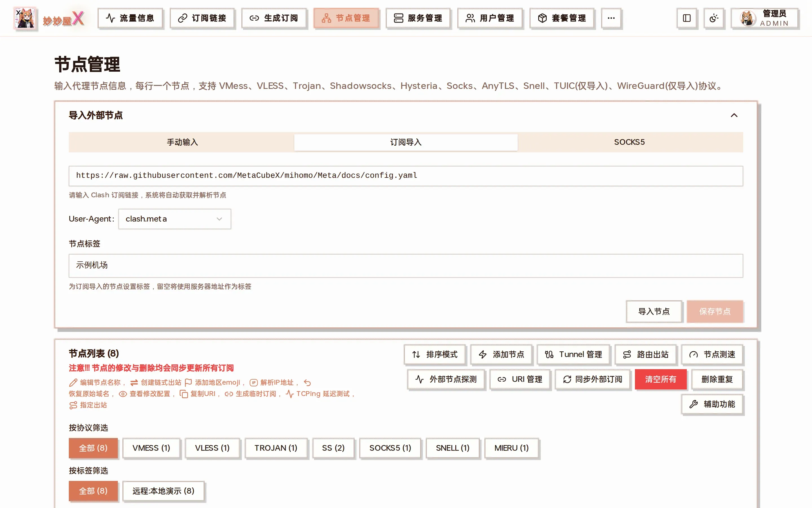This screenshot has width=812, height=508.
Task: Open 路由出站 settings
Action: coord(646,354)
